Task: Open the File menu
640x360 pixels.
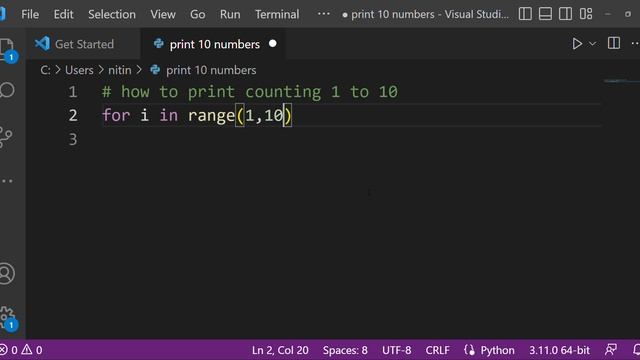Action: pyautogui.click(x=30, y=14)
